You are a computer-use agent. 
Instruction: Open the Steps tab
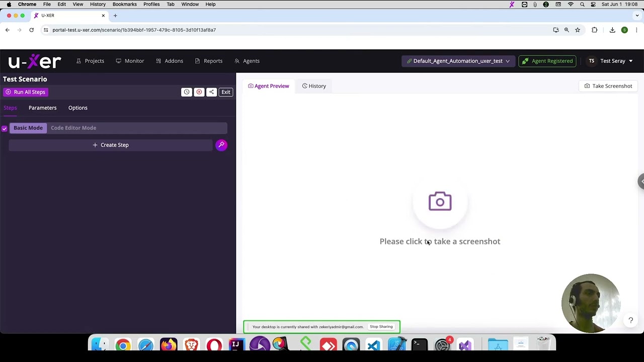tap(10, 108)
